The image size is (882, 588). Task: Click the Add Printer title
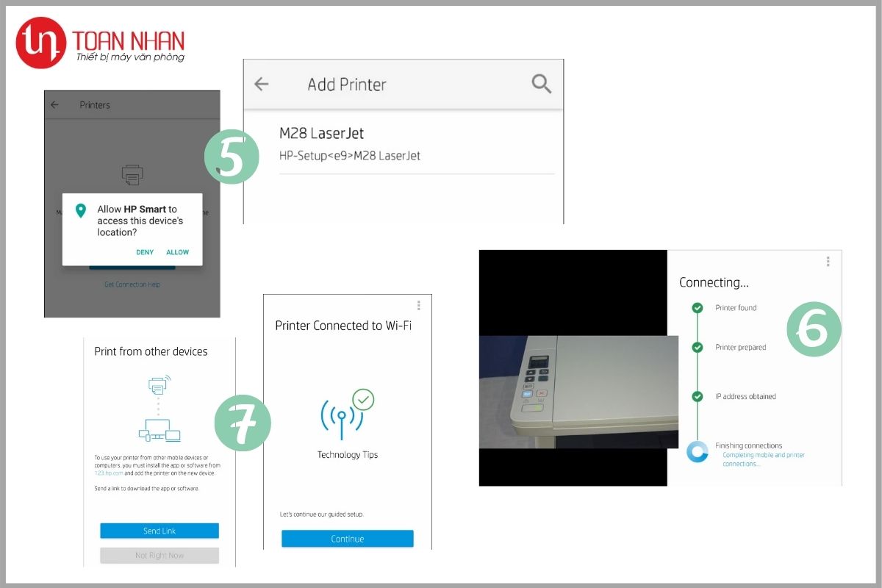(347, 84)
